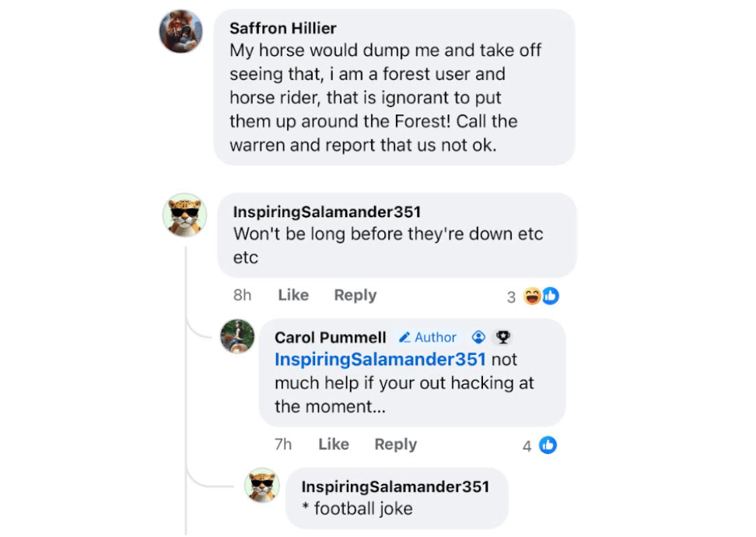Open the blue InspiringSalamander351 mention link
Viewport: 756px width, 537px height.
(x=380, y=360)
